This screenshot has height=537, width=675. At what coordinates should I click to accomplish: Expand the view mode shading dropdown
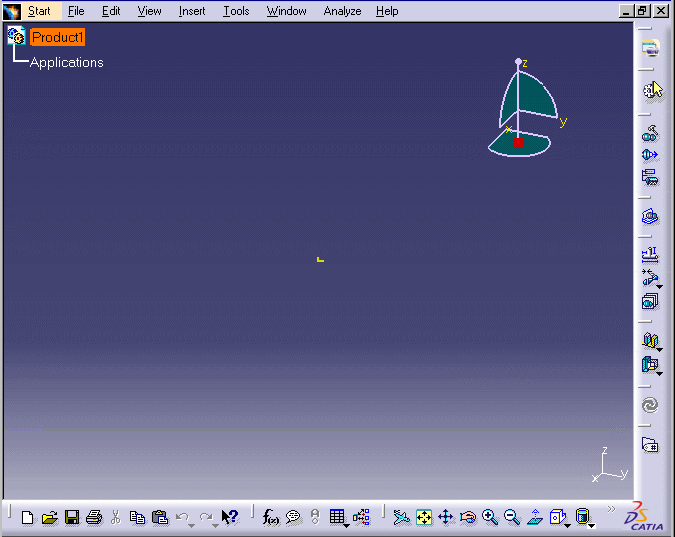pos(592,525)
